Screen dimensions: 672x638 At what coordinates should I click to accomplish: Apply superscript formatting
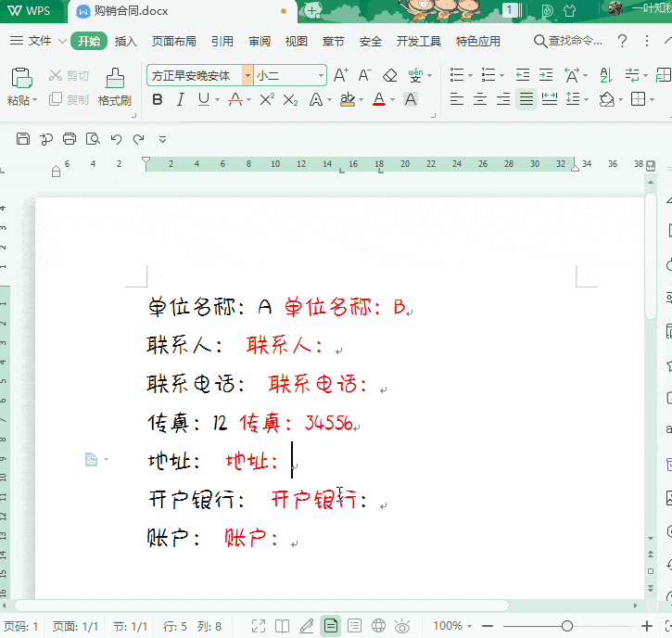267,99
